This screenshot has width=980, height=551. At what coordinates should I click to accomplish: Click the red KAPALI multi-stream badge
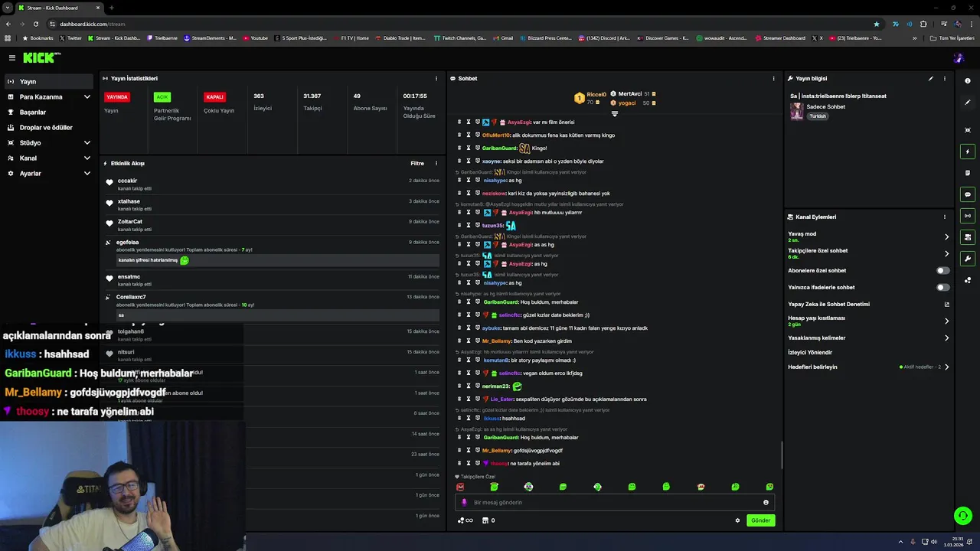point(214,97)
